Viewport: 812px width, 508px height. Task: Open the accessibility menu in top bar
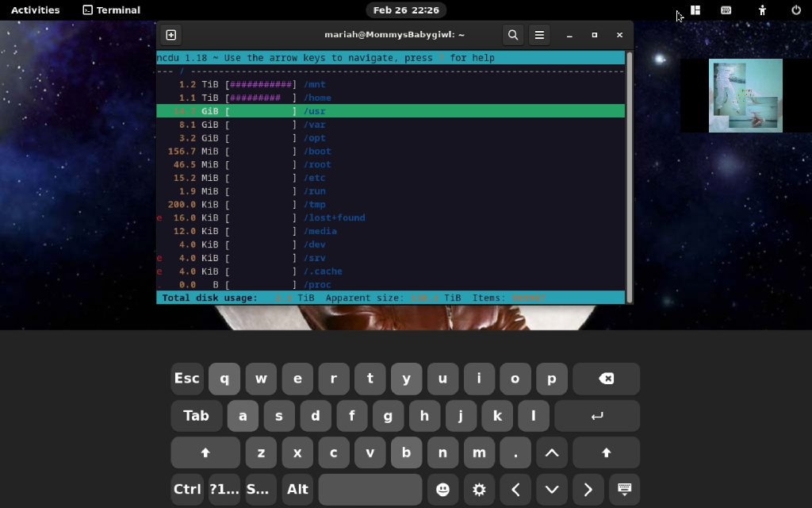[762, 10]
